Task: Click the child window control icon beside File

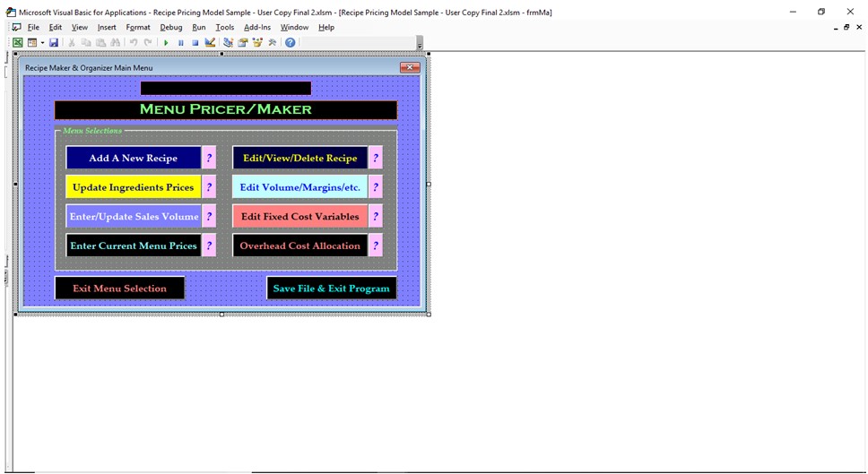Action: click(17, 27)
